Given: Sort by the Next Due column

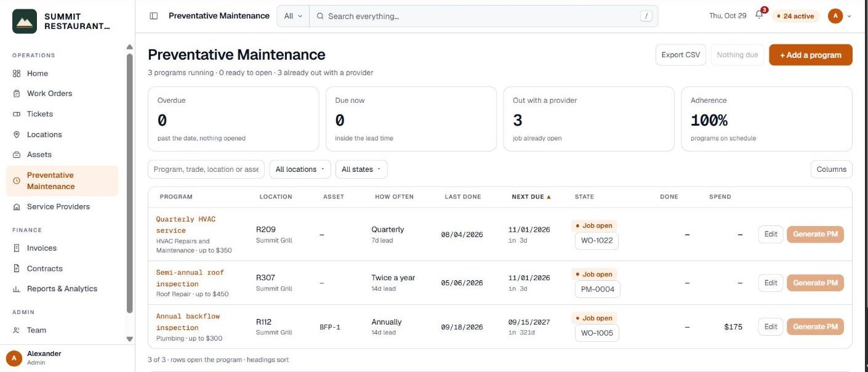Looking at the screenshot, I should pos(531,197).
